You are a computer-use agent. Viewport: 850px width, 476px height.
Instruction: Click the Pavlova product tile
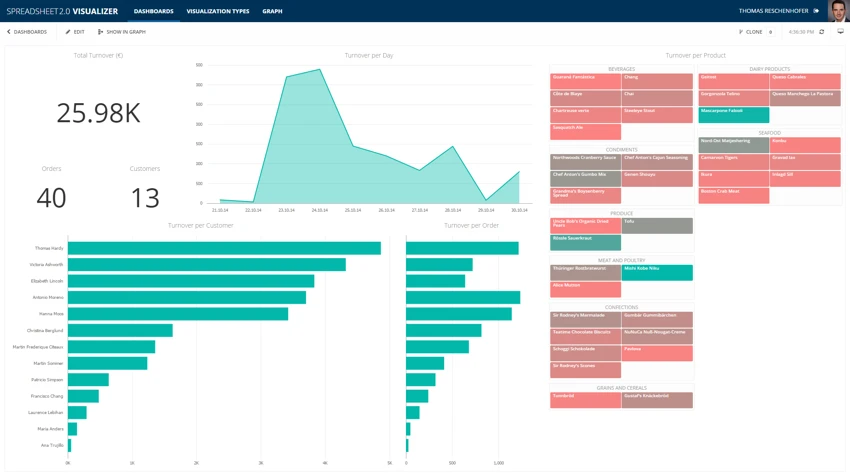click(x=657, y=353)
